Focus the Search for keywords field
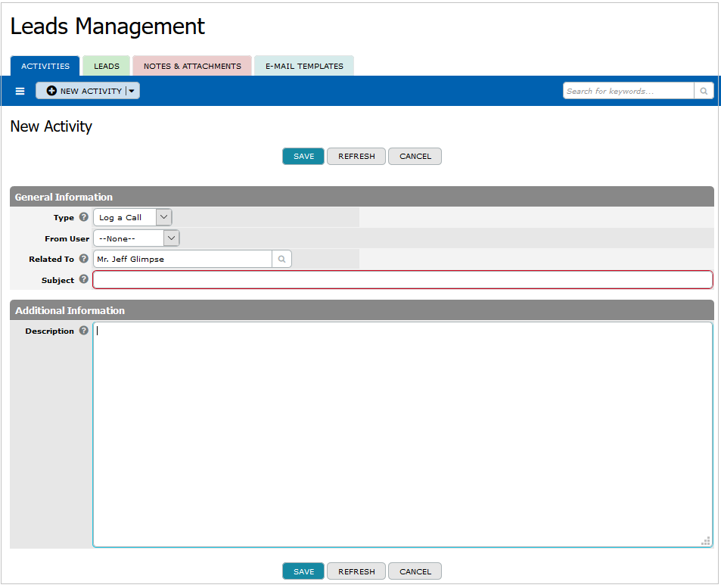721x588 pixels. click(628, 91)
